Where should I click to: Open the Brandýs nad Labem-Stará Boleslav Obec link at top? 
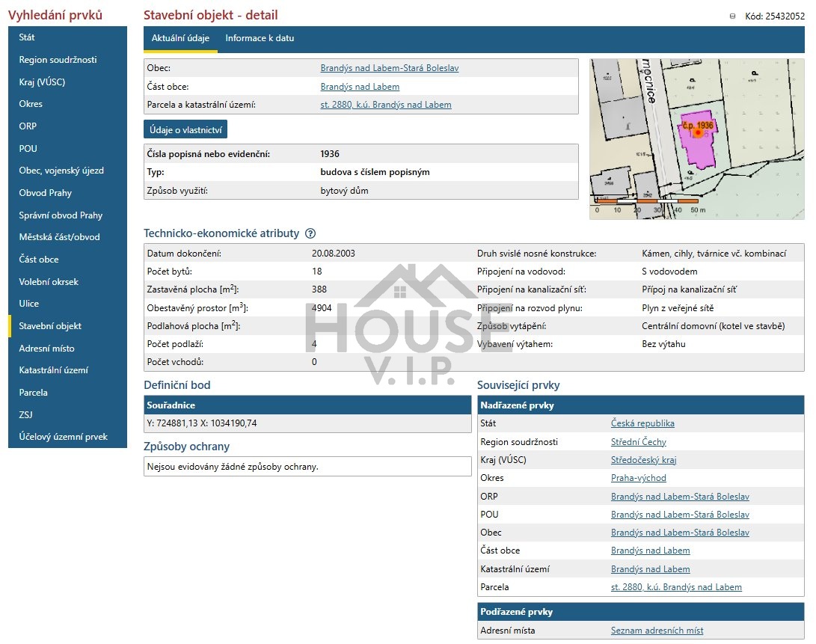[x=389, y=68]
